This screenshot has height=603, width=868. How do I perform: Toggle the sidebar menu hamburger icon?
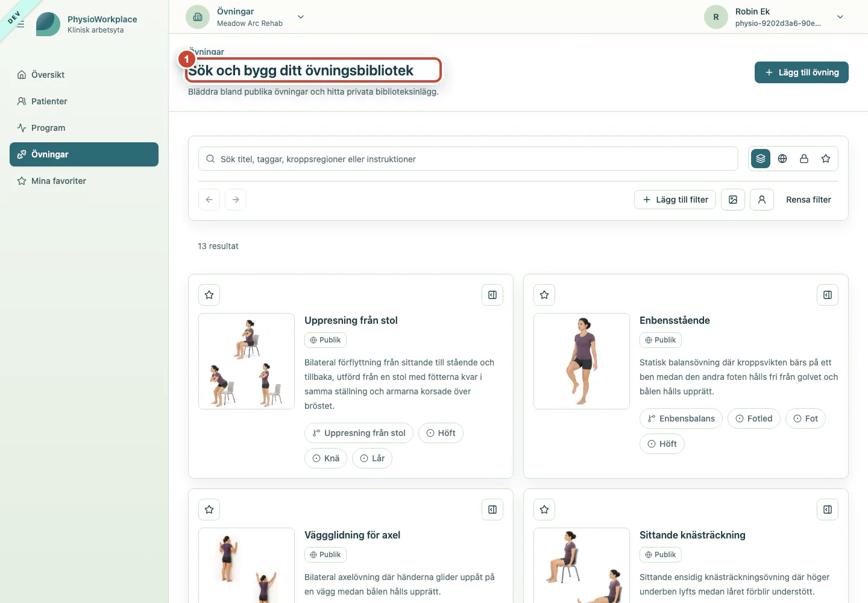click(20, 24)
